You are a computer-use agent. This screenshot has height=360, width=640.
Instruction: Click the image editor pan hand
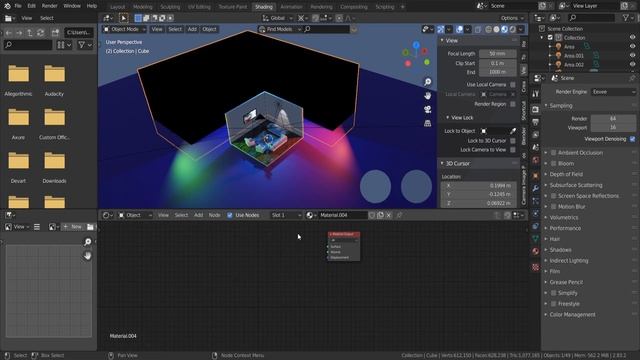coord(87,256)
